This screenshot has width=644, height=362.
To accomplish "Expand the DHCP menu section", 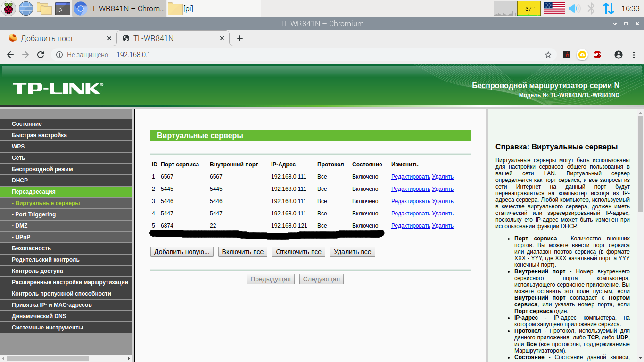I will click(20, 181).
